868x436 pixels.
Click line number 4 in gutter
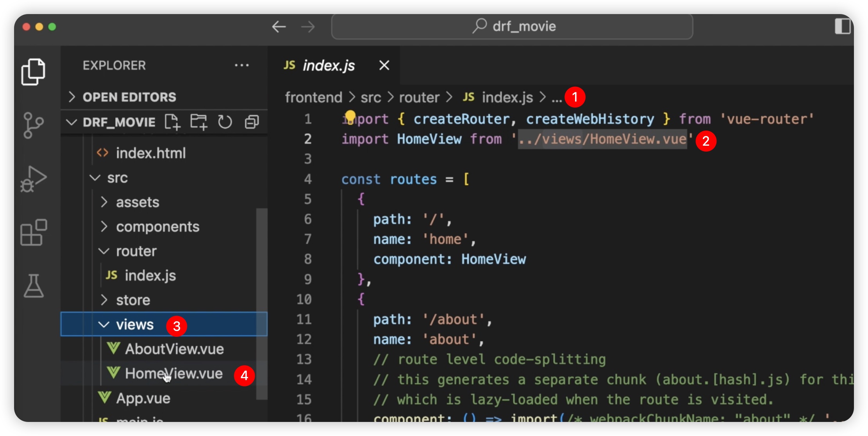(308, 179)
